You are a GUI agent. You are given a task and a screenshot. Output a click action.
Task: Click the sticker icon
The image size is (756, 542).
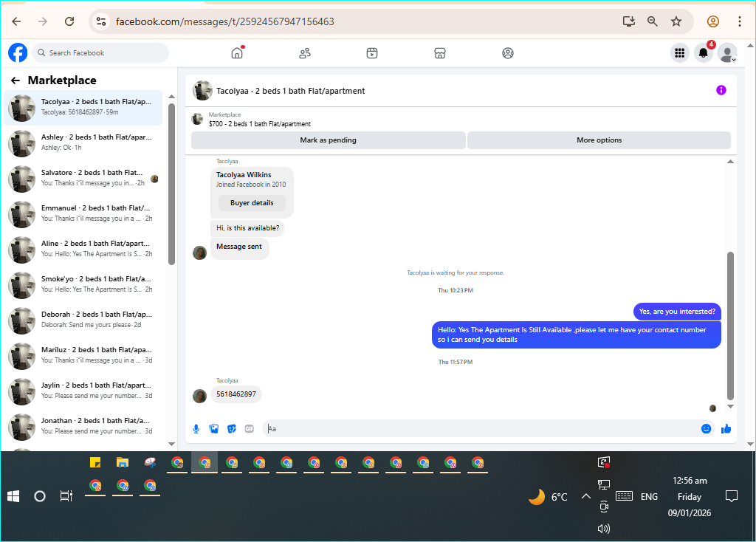(232, 429)
